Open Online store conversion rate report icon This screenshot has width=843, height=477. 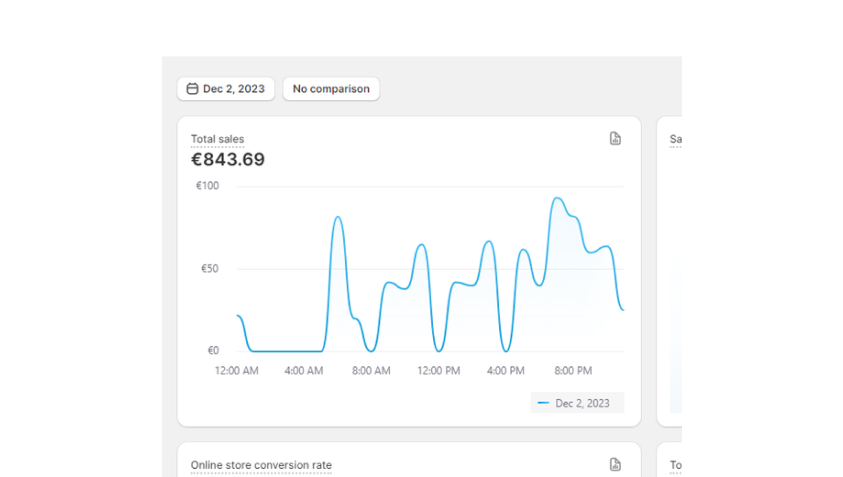click(615, 465)
